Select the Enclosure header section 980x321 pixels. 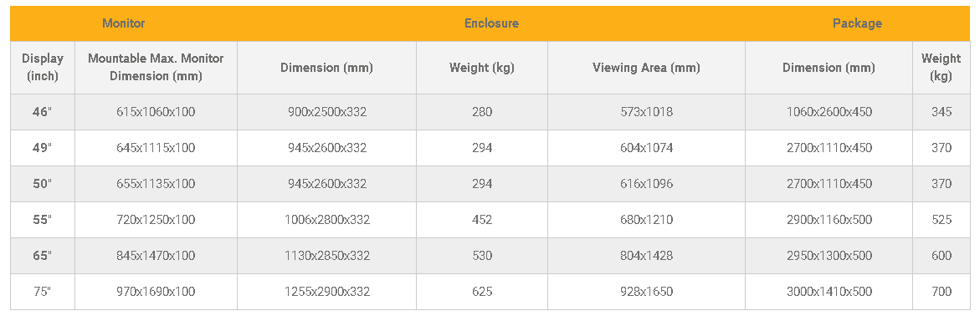click(491, 23)
